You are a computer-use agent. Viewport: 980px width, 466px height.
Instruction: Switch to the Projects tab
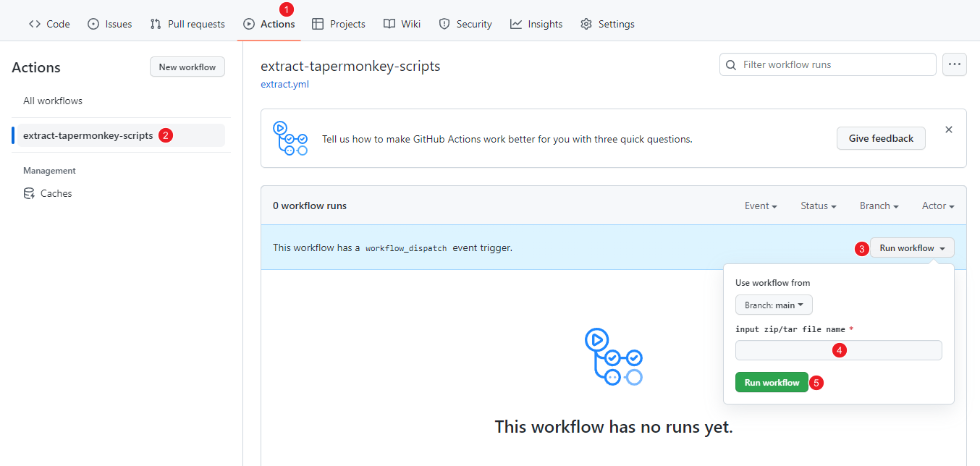[339, 24]
